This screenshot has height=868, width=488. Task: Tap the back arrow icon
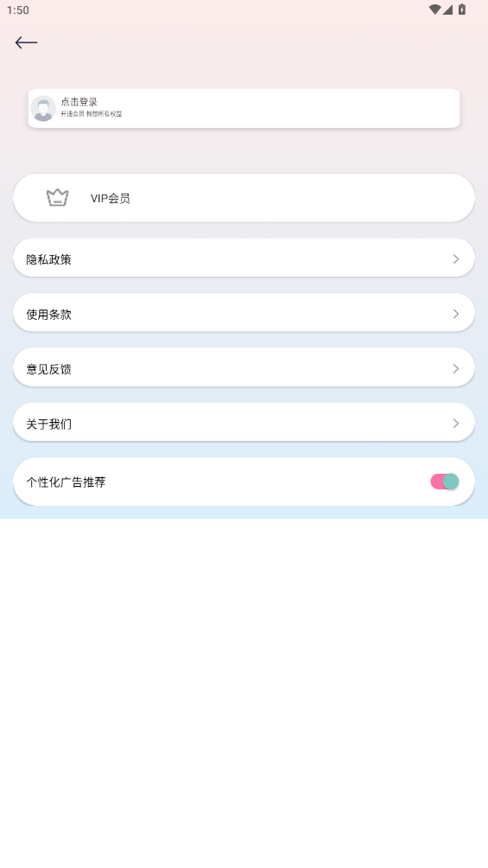(x=26, y=42)
